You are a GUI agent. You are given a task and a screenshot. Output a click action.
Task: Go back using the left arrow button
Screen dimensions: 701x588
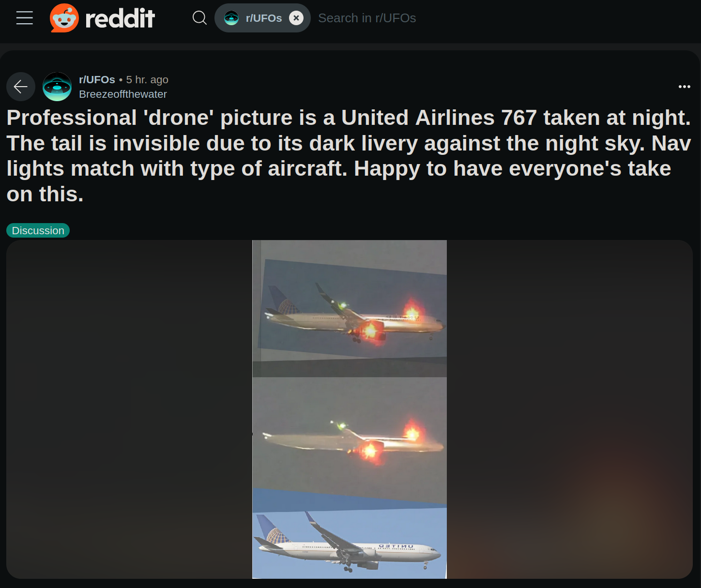click(x=21, y=87)
